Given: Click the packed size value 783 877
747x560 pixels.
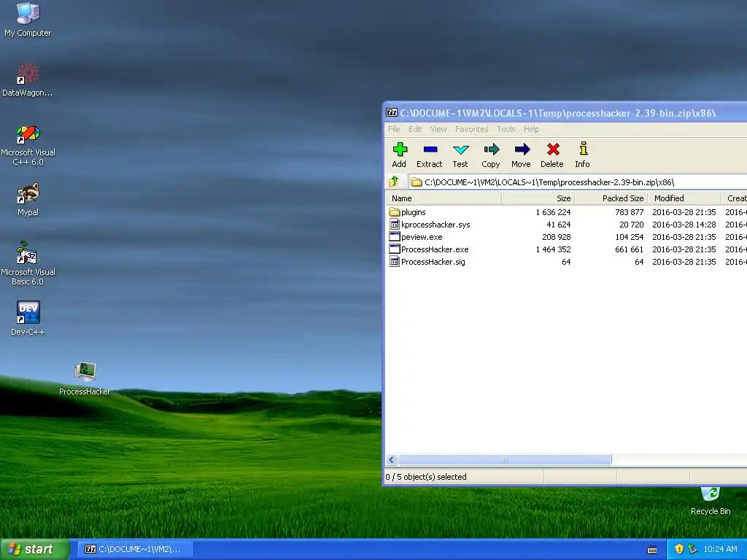Looking at the screenshot, I should pyautogui.click(x=630, y=212).
